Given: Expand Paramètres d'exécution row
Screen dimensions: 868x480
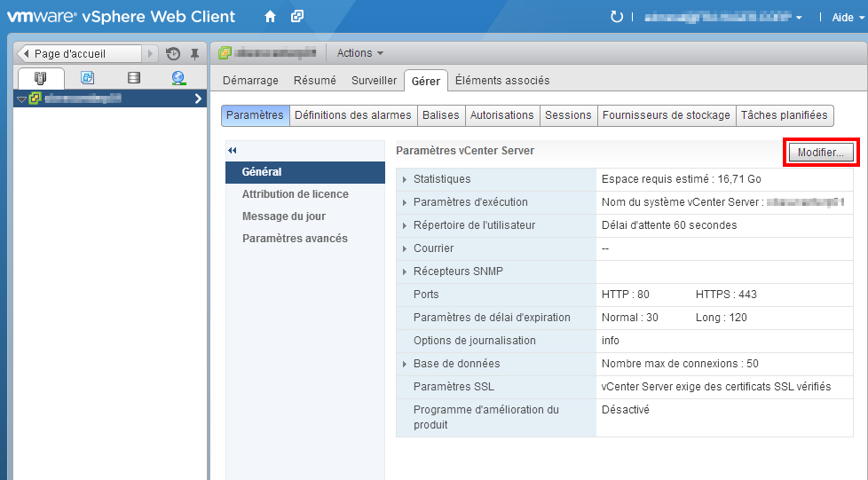Looking at the screenshot, I should 405,202.
